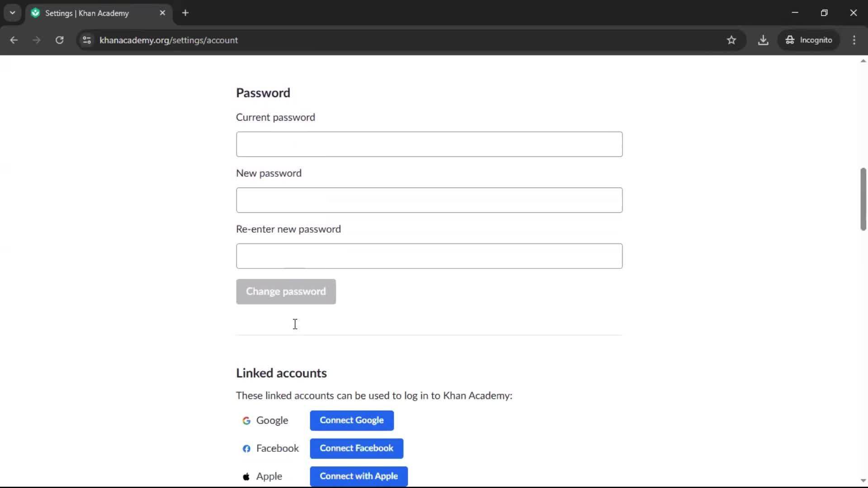Click the Apple logo icon
The height and width of the screenshot is (488, 868).
246,477
